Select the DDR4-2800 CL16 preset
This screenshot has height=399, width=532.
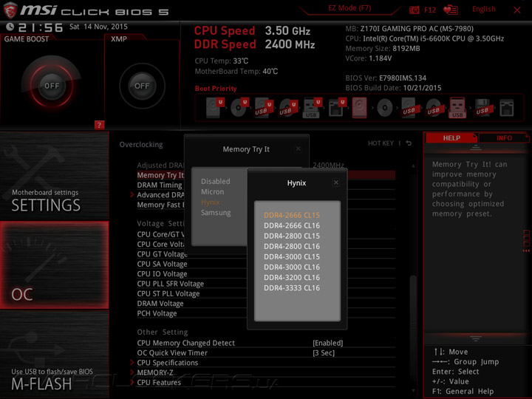[292, 246]
